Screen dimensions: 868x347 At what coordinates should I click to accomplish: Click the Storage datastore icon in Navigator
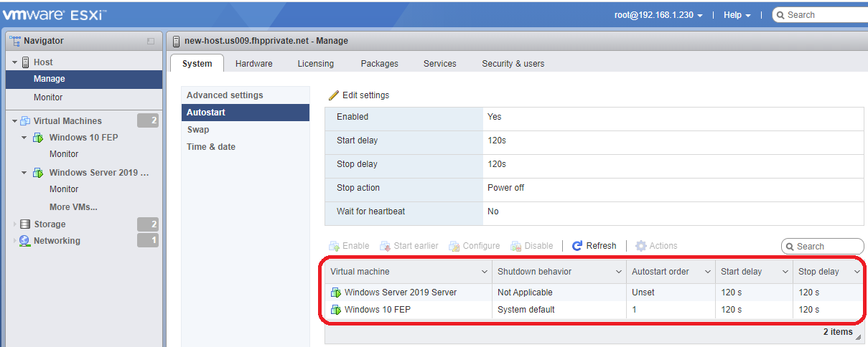pos(26,224)
